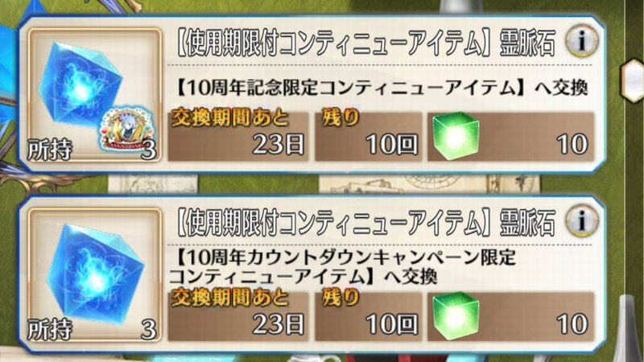Tap green cube cost icon in second row

click(456, 315)
